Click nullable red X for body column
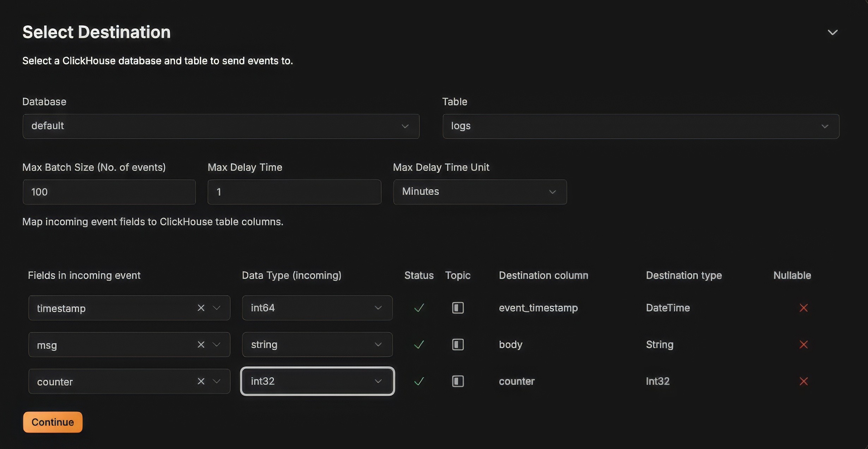Image resolution: width=868 pixels, height=449 pixels. pyautogui.click(x=803, y=345)
